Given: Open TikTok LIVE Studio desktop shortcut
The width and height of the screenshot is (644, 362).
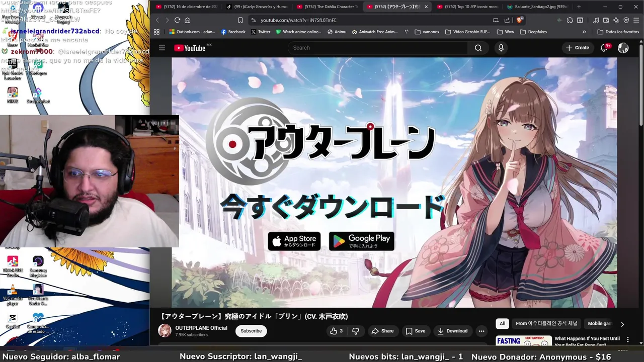Looking at the screenshot, I should [x=13, y=266].
